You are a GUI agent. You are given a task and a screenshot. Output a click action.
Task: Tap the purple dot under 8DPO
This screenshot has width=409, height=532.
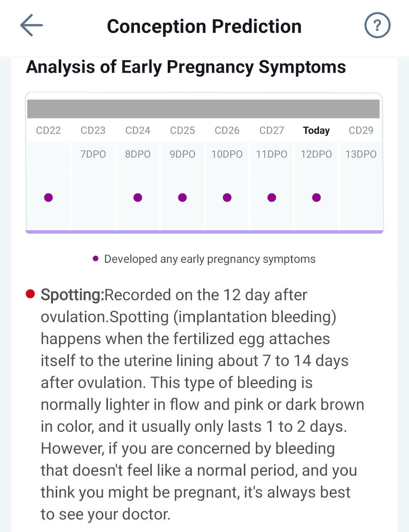point(138,197)
